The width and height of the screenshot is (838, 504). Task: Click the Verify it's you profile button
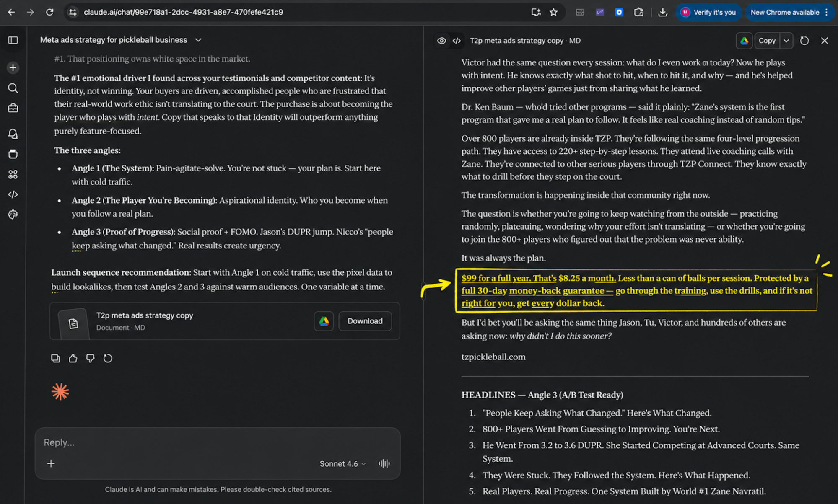point(708,12)
